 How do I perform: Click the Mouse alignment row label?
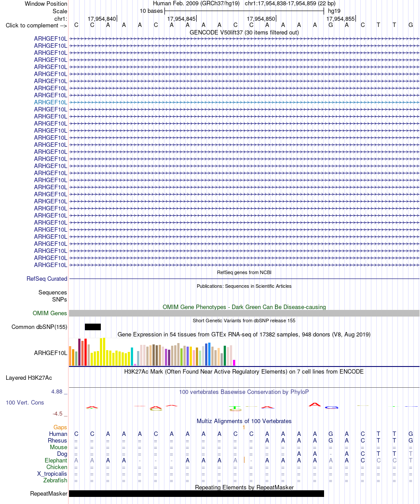58,447
